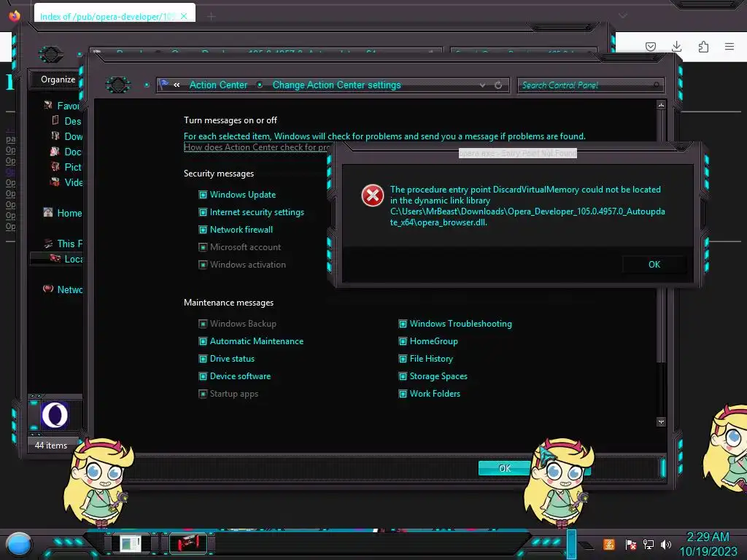Open address bar history dropdown in Control Panel
This screenshot has width=747, height=560.
pos(483,85)
